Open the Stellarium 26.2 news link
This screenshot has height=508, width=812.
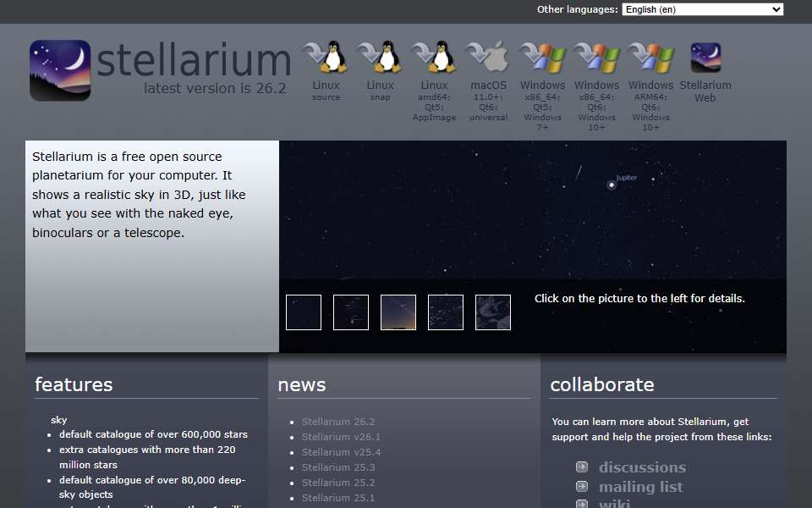pos(338,422)
